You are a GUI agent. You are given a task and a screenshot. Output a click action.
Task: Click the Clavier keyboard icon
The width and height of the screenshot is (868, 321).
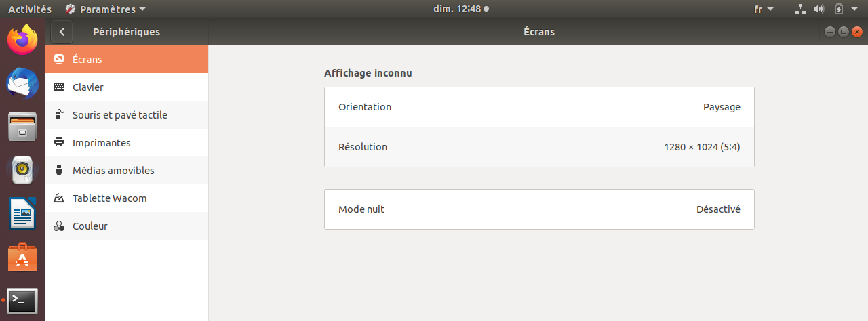59,87
